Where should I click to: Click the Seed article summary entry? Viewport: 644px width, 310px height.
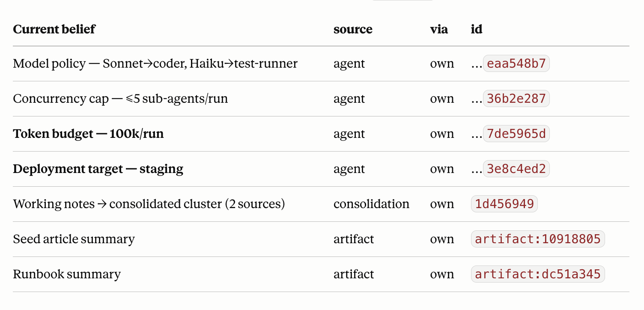74,239
